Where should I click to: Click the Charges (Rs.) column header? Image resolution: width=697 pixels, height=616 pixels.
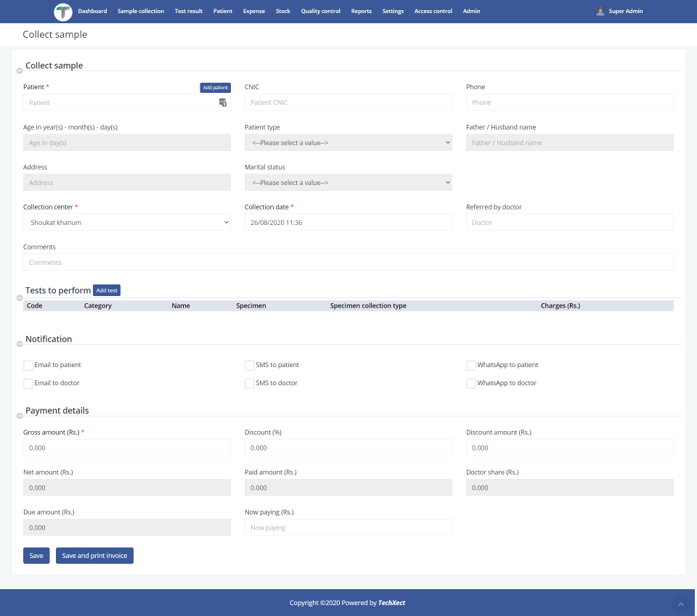click(x=561, y=306)
